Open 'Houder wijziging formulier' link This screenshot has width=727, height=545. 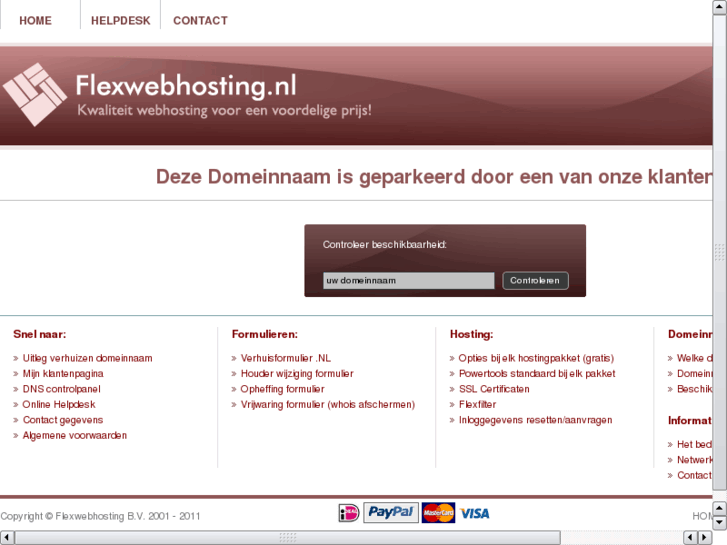tap(297, 373)
